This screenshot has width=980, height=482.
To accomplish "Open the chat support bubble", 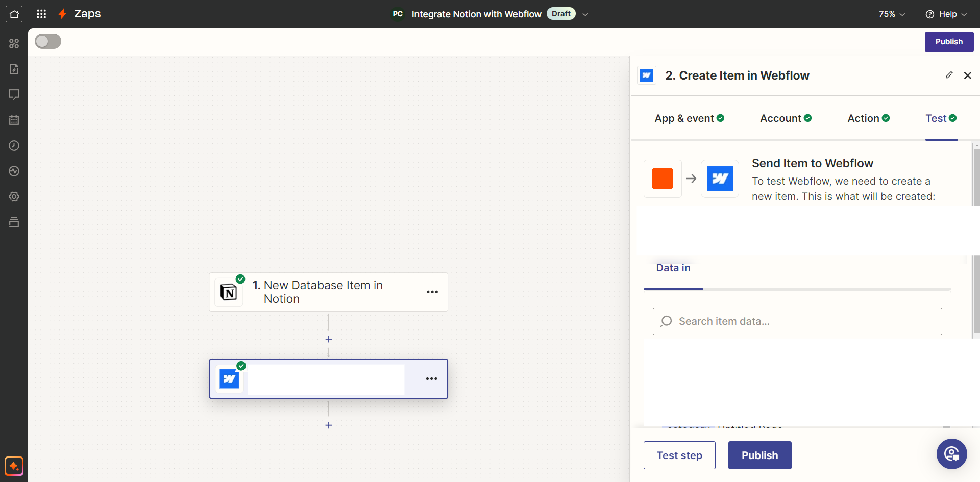I will [951, 454].
